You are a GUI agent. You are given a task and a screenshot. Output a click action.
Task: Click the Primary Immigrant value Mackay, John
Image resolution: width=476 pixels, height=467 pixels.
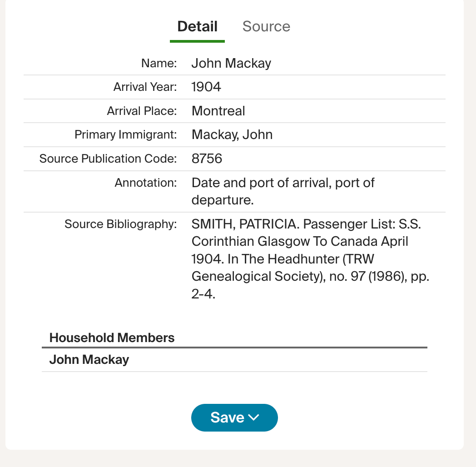coord(232,134)
